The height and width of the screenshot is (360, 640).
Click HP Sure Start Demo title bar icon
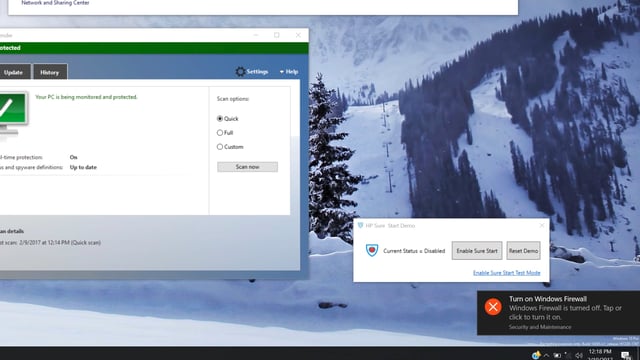click(x=360, y=225)
